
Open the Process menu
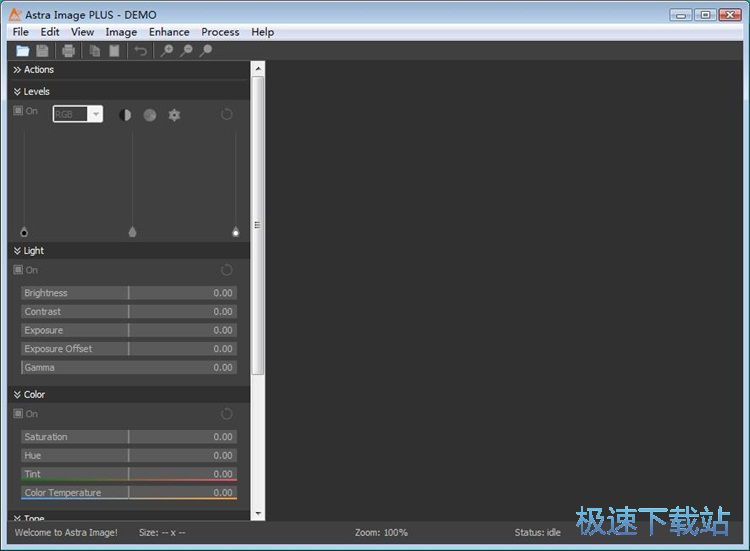[220, 32]
